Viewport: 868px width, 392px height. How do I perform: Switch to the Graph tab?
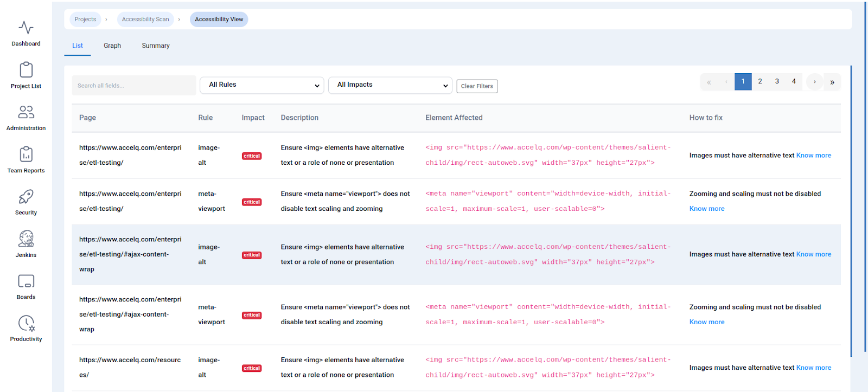click(112, 46)
